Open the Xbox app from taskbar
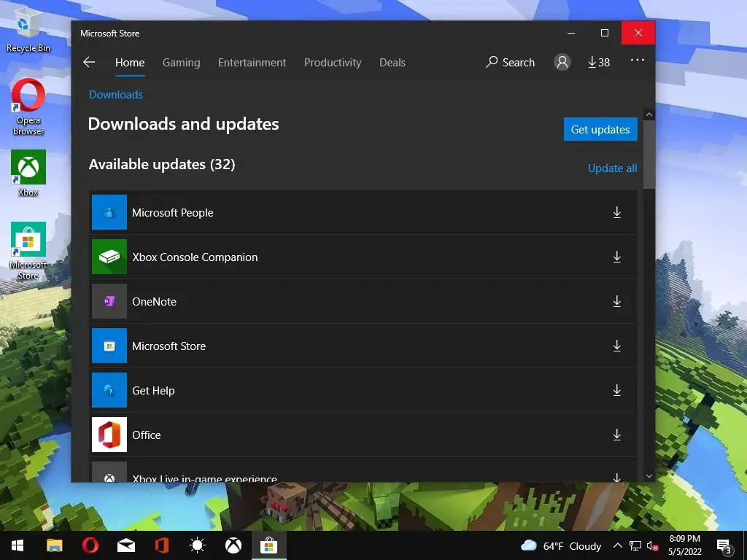This screenshot has width=747, height=560. (x=233, y=545)
